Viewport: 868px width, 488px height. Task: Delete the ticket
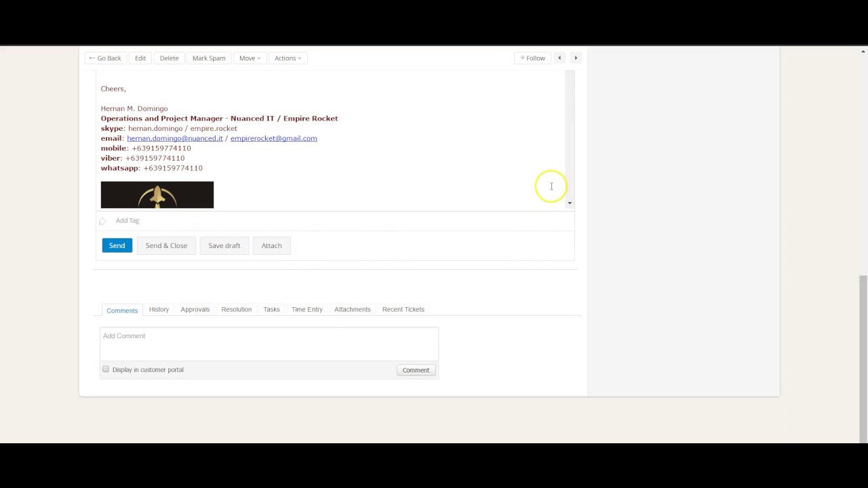[169, 58]
